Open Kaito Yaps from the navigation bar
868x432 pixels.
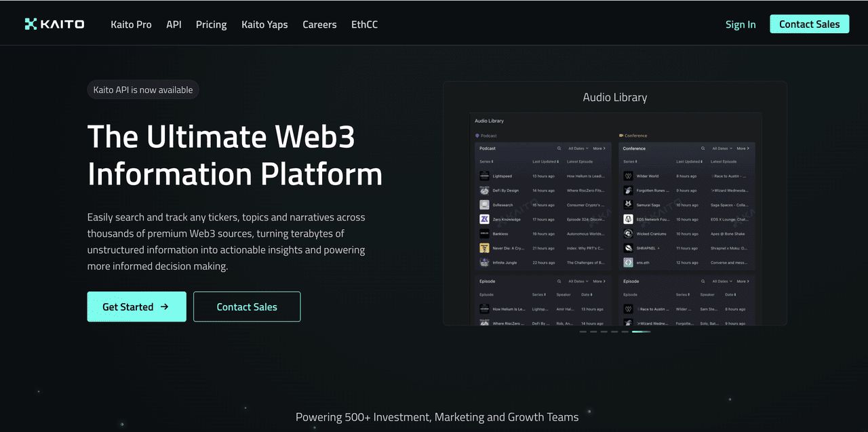coord(264,24)
